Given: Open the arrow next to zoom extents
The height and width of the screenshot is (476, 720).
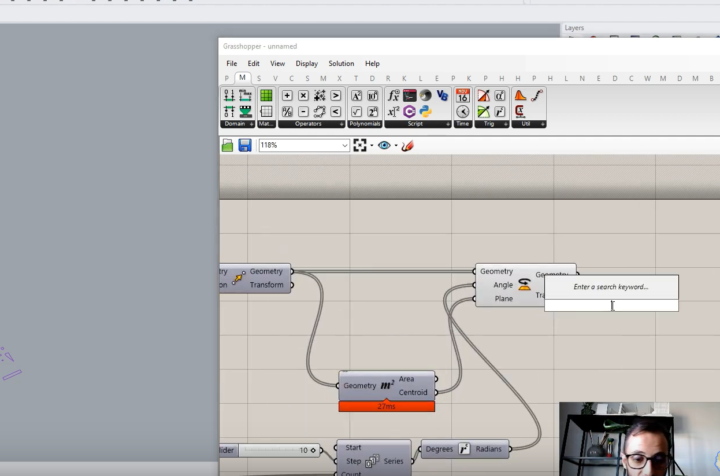Looking at the screenshot, I should [371, 146].
